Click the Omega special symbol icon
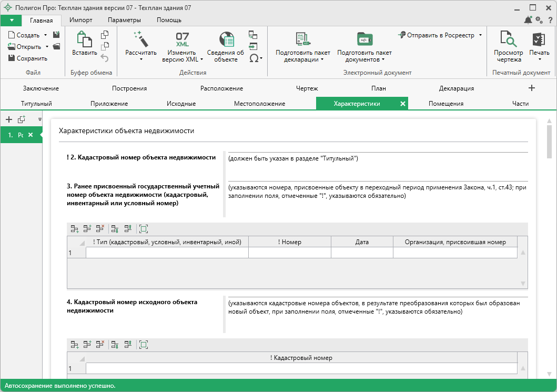The height and width of the screenshot is (392, 557). 254,58
